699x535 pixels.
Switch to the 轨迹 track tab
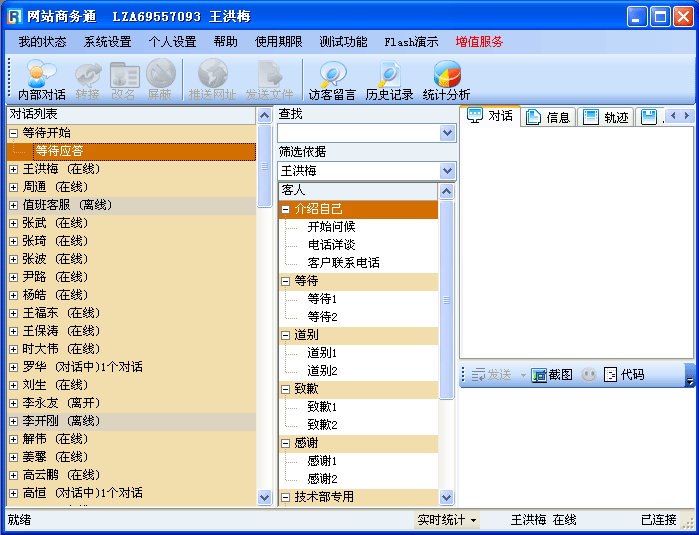tap(606, 117)
